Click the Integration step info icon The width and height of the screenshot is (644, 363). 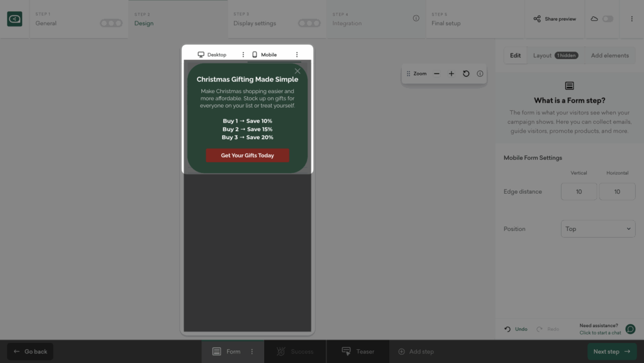(416, 18)
